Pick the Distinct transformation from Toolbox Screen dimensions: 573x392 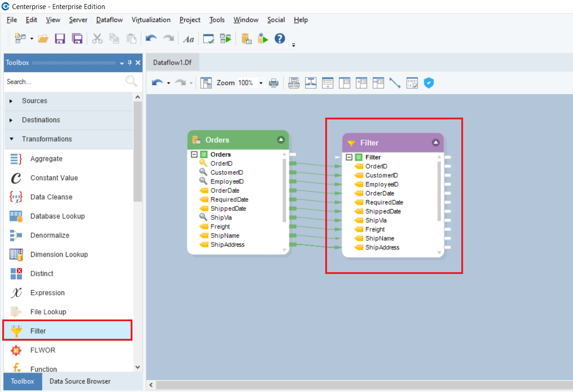tap(41, 273)
